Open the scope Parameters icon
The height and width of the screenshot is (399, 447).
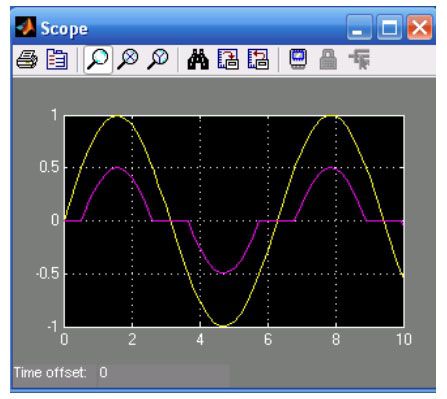pos(57,60)
